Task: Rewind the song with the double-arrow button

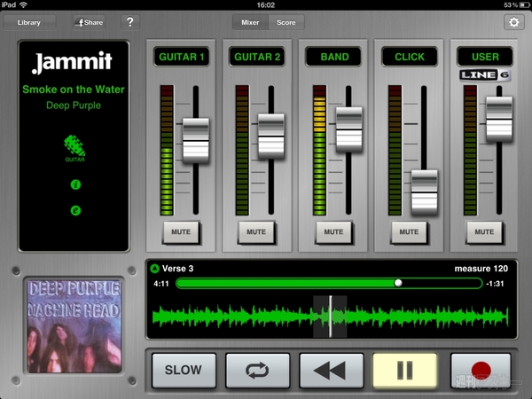Action: (x=331, y=370)
